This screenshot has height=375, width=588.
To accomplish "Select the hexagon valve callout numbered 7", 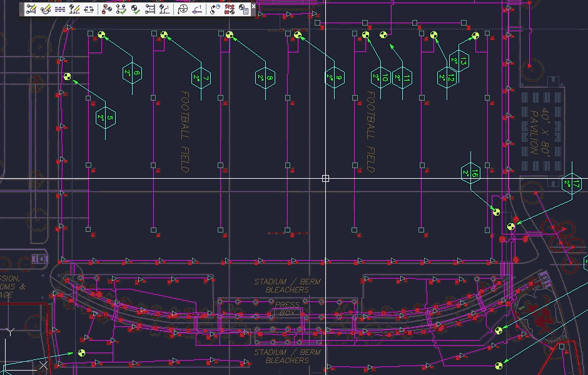I will tap(200, 77).
